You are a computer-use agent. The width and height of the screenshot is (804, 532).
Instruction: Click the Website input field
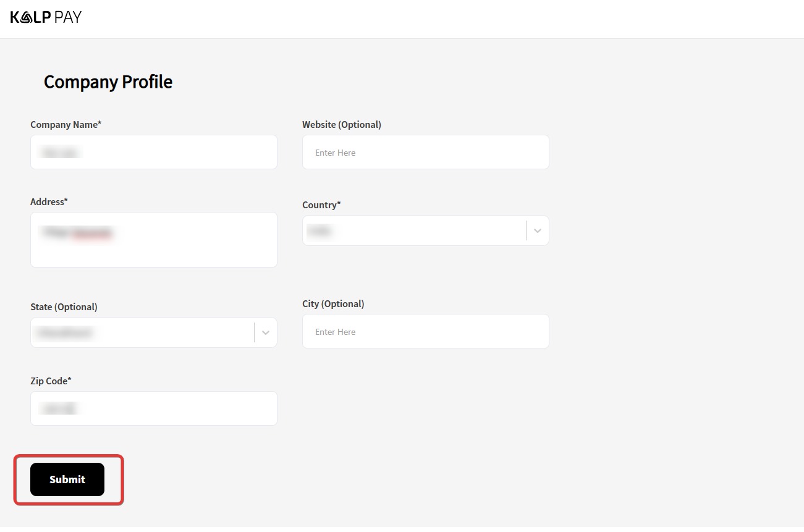click(x=425, y=152)
